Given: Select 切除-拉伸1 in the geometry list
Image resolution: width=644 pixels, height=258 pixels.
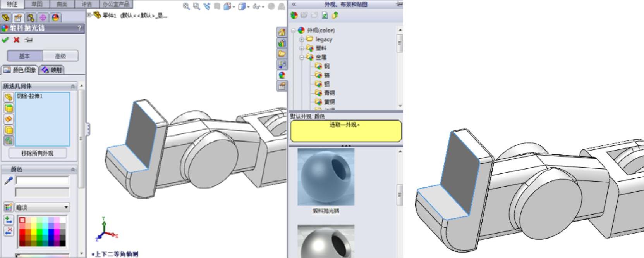Looking at the screenshot, I should [x=30, y=96].
